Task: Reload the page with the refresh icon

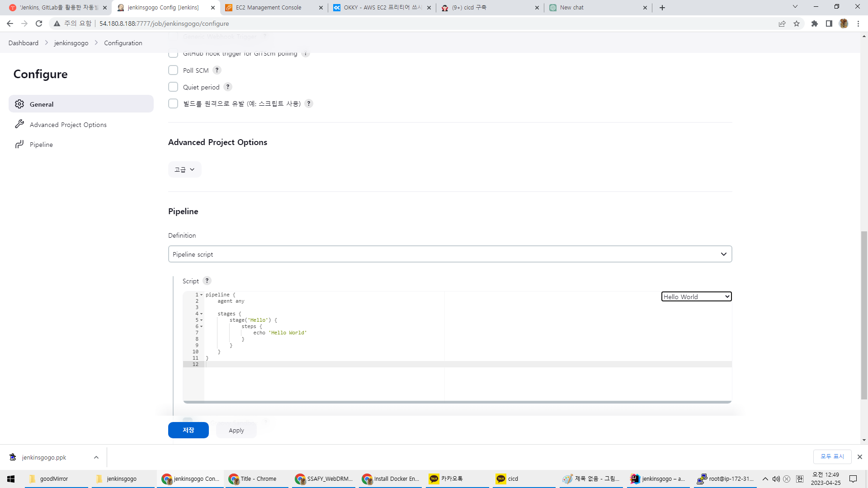Action: point(39,23)
